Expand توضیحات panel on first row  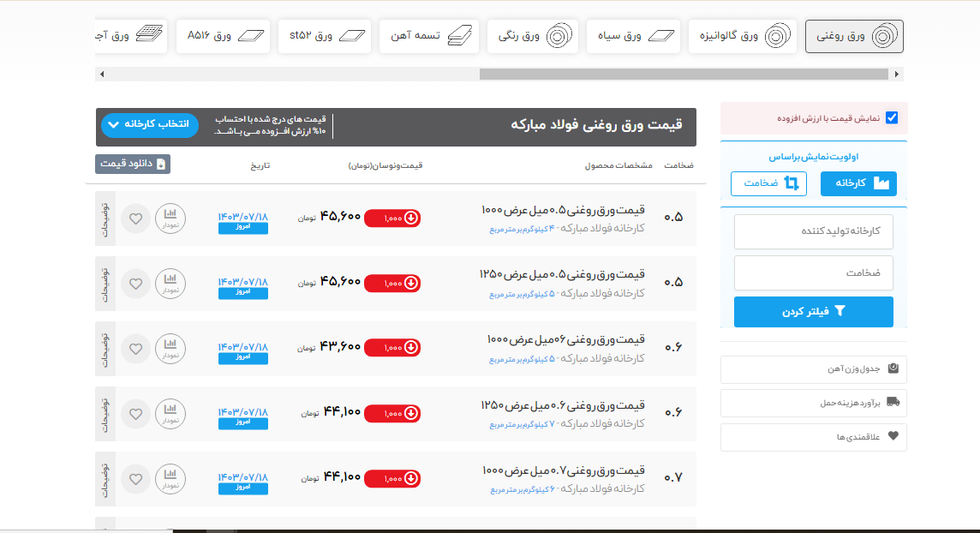105,218
